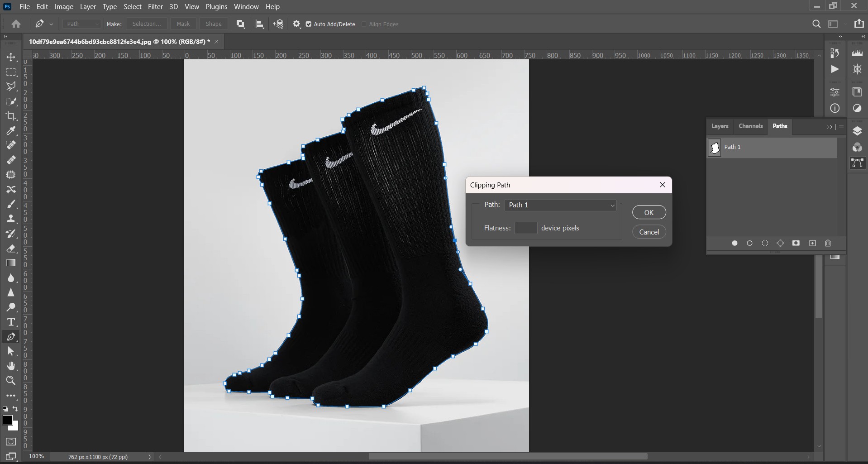Select the Eyedropper tool
The height and width of the screenshot is (464, 868).
click(11, 131)
